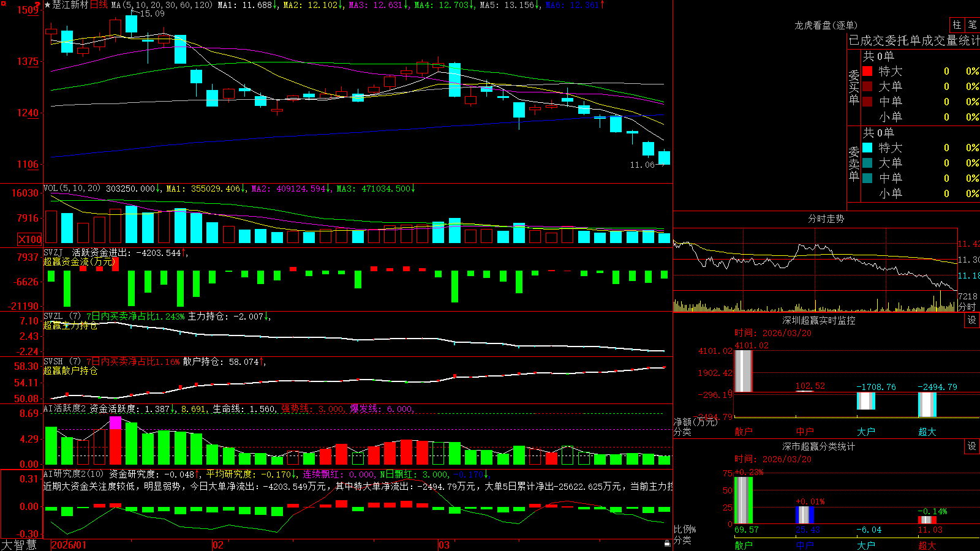
Task: Open 设 settings for 深圳超赢实时监控
Action: (972, 320)
